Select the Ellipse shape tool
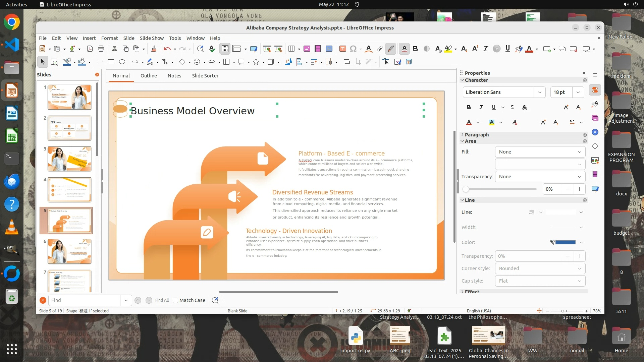The width and height of the screenshot is (644, 362). tap(122, 62)
